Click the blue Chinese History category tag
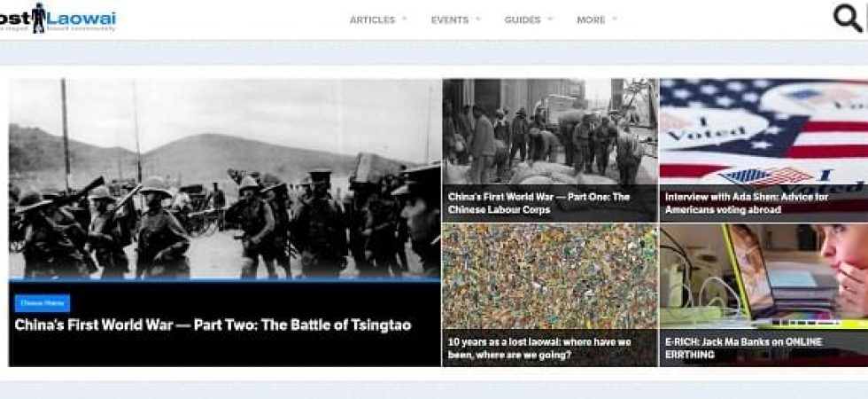 click(43, 303)
